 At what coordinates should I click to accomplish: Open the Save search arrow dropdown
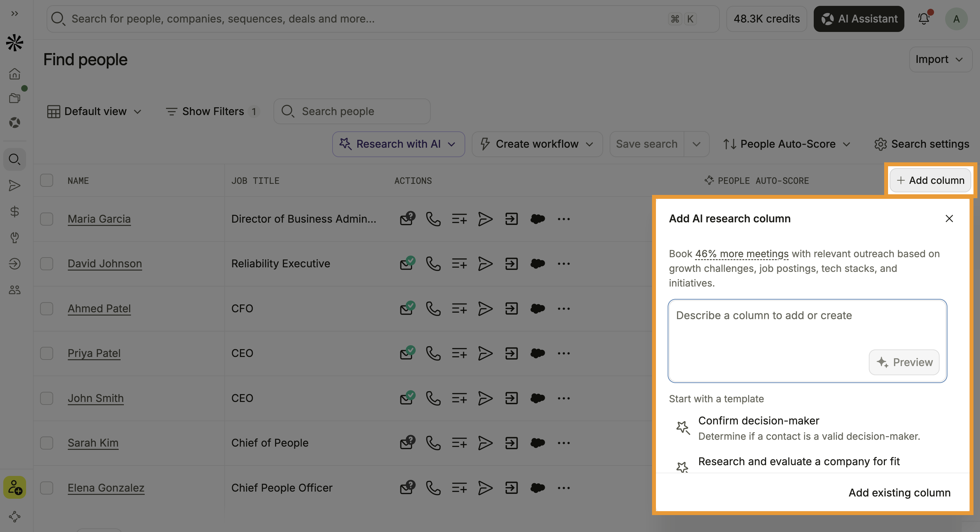pyautogui.click(x=696, y=144)
